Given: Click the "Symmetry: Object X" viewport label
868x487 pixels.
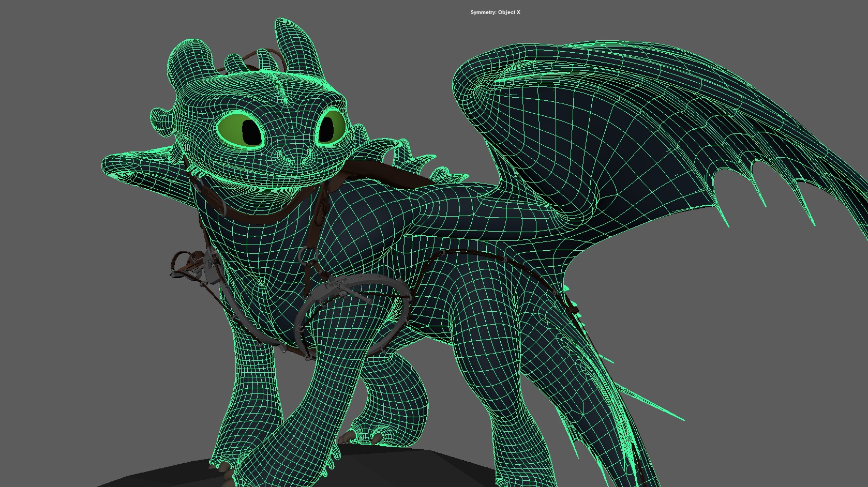Looking at the screenshot, I should pyautogui.click(x=495, y=12).
